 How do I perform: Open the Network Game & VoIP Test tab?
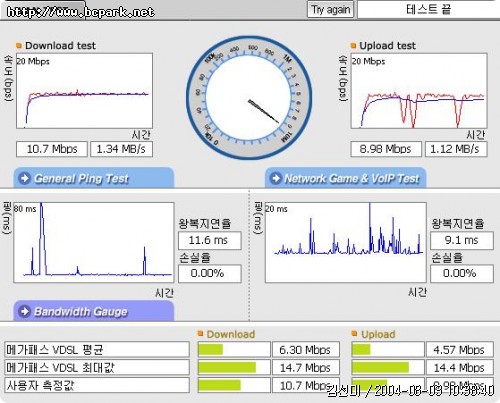[x=346, y=178]
